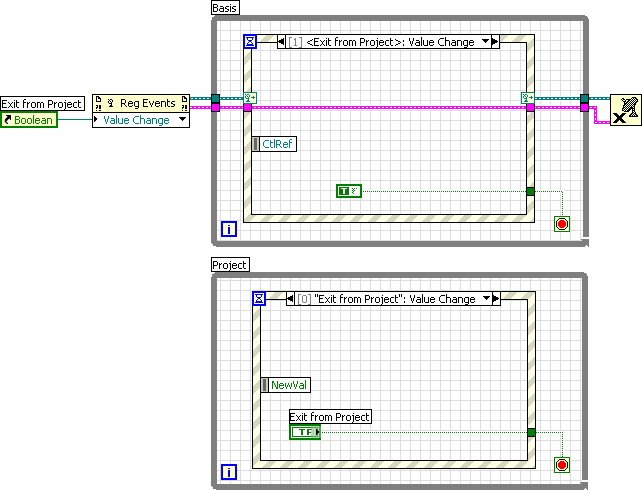The image size is (642, 490).
Task: Click the green boolean tunnel on Project event structure
Action: 531,432
